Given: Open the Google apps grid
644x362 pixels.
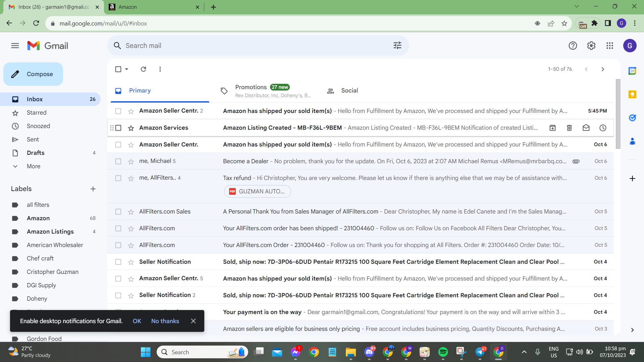Looking at the screenshot, I should coord(610,46).
